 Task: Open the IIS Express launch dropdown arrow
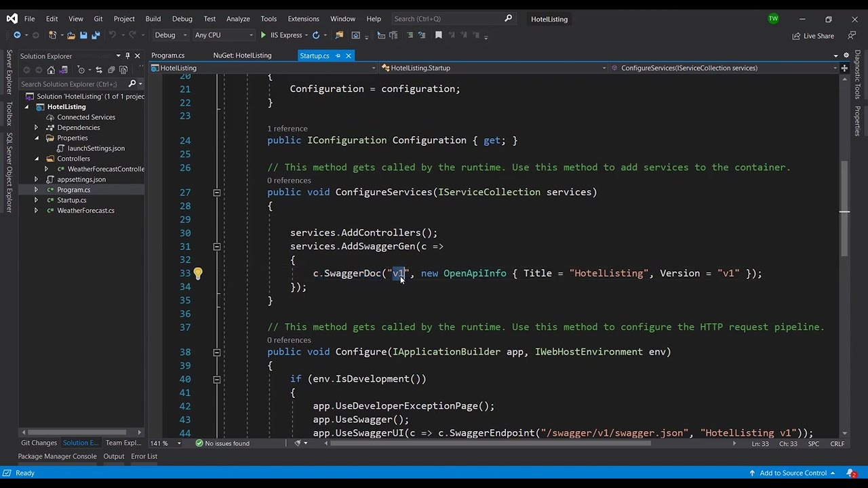[306, 35]
